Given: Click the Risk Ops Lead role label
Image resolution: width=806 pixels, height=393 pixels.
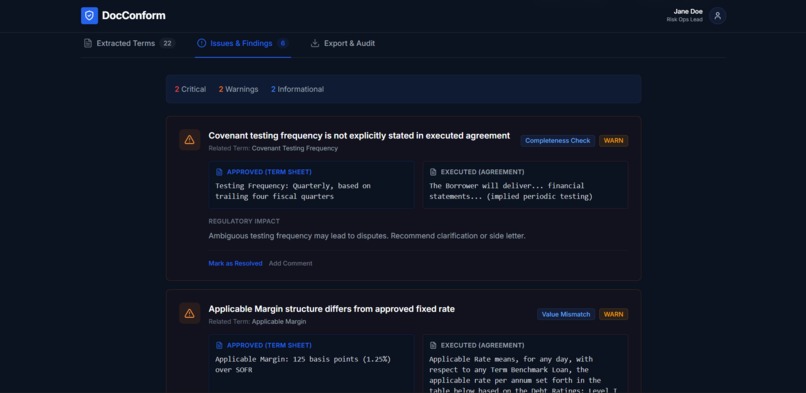Looking at the screenshot, I should tap(685, 20).
